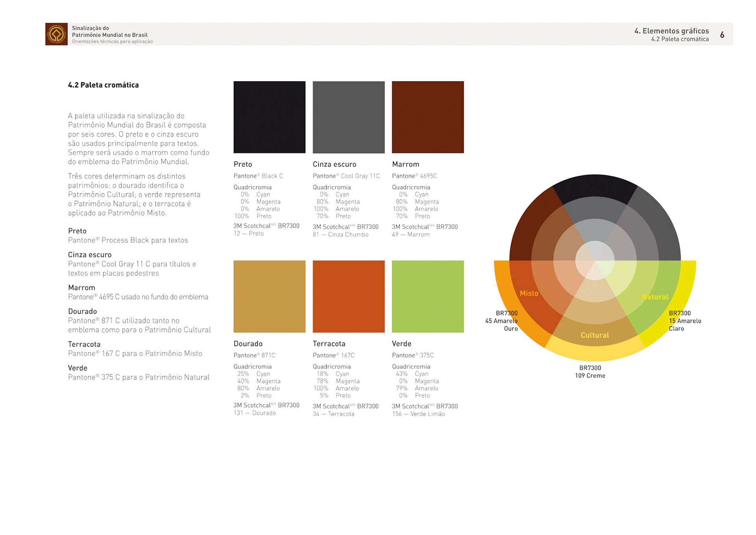
Task: Click 'Terracota' swatch title under orange square
Action: pyautogui.click(x=329, y=344)
